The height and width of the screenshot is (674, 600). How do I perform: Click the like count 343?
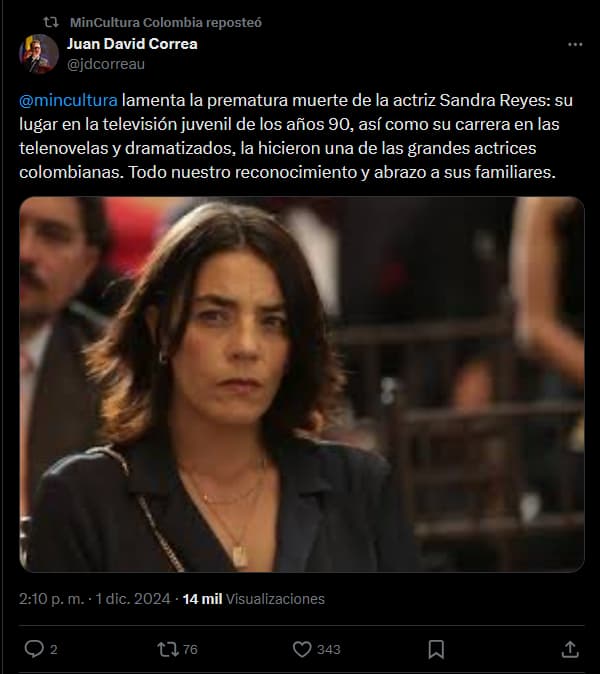click(x=329, y=649)
